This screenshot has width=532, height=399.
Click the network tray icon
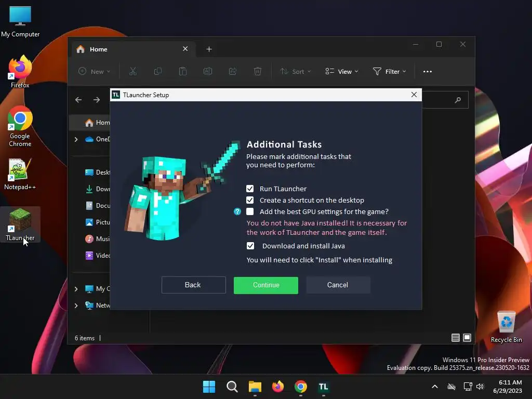point(468,387)
